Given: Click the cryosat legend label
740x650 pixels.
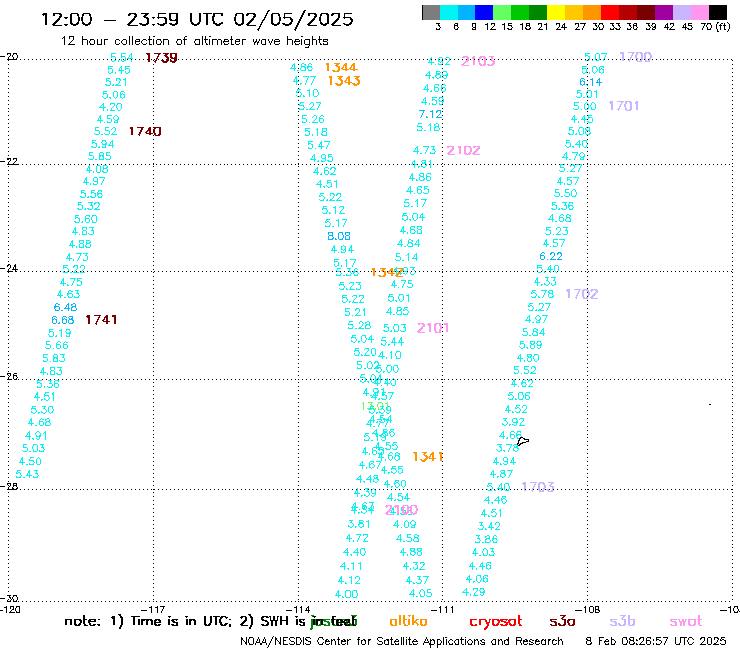Looking at the screenshot, I should click(x=496, y=621).
